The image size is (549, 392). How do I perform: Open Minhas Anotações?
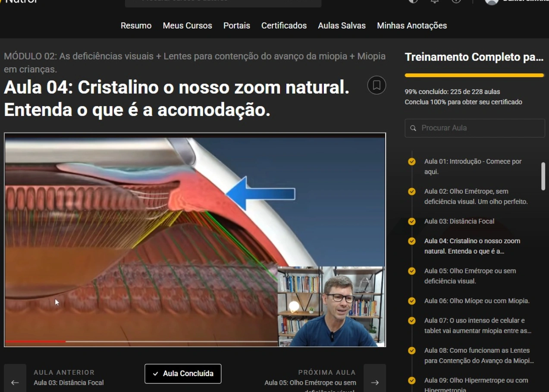[x=411, y=25]
